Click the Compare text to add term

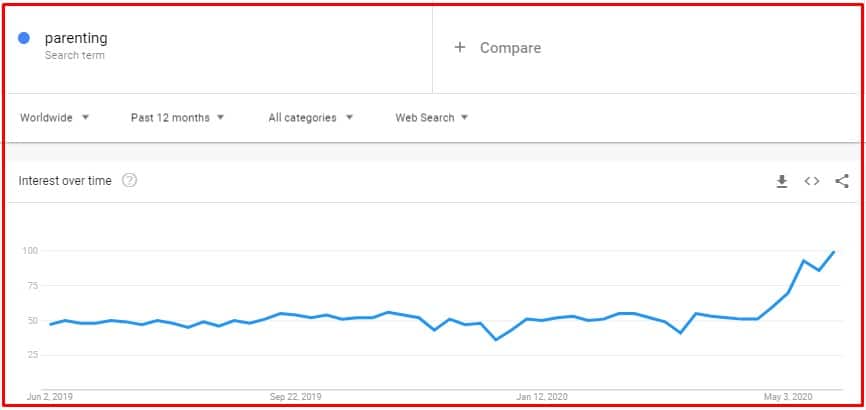(x=510, y=48)
